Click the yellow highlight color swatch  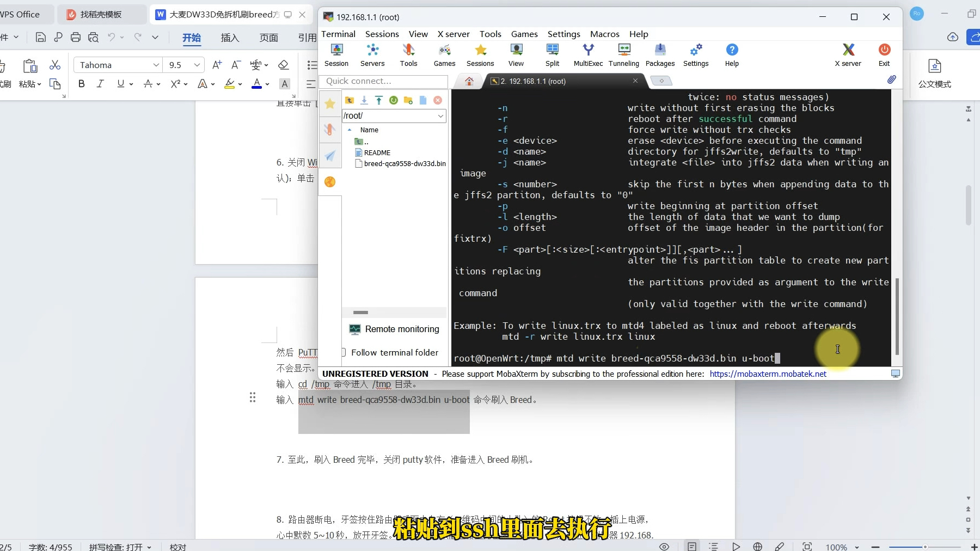[x=229, y=84]
